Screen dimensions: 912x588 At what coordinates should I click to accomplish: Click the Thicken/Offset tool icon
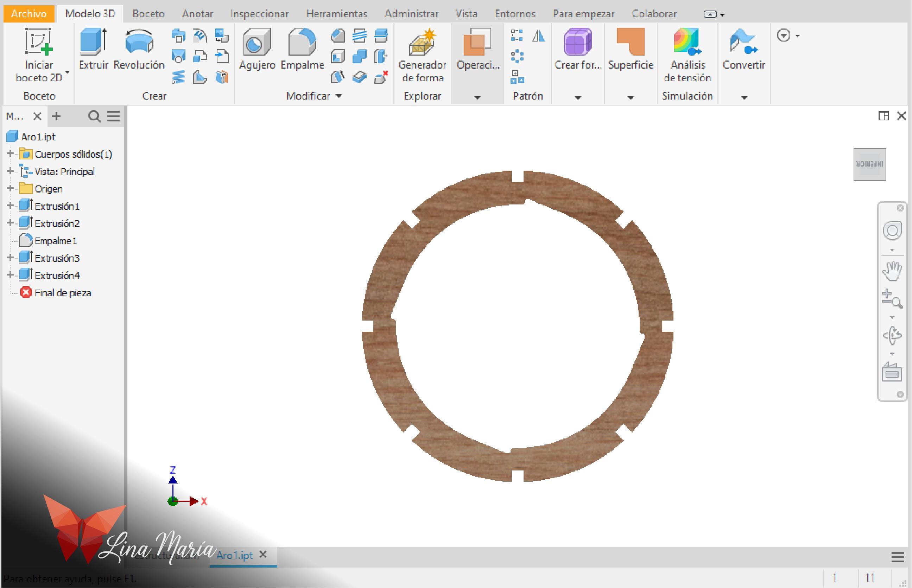pyautogui.click(x=360, y=77)
